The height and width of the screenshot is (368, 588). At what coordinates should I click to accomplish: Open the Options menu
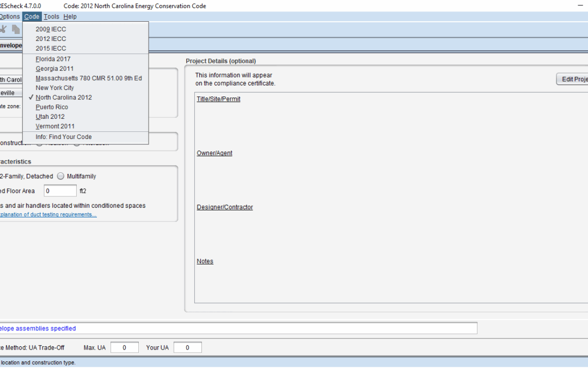(10, 16)
